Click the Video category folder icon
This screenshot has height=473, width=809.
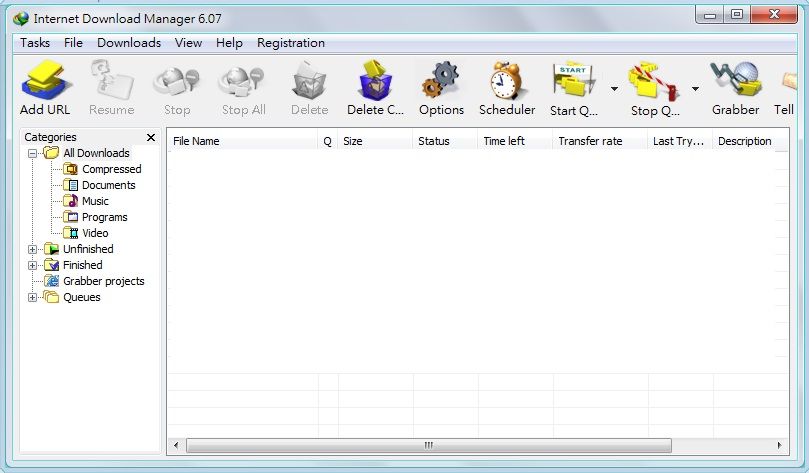pyautogui.click(x=71, y=233)
